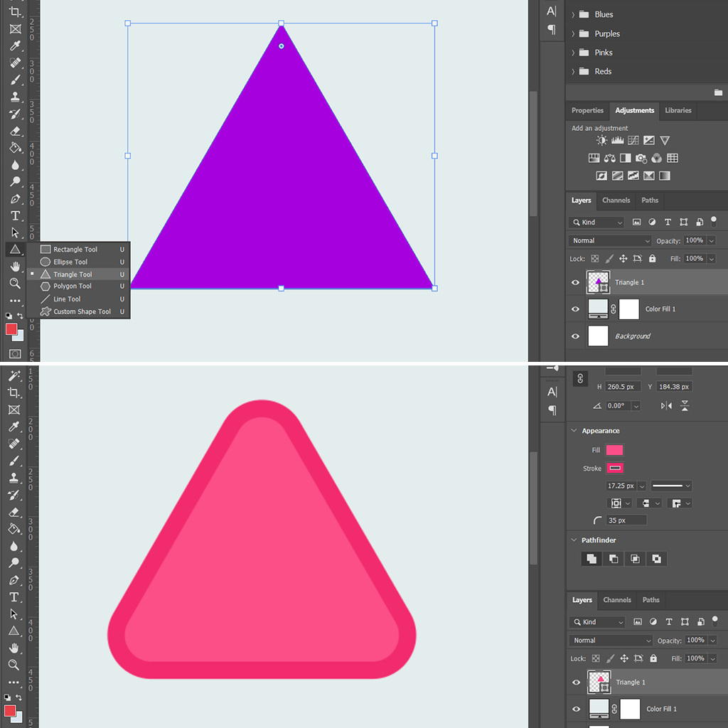Flip the shape vertically in Properties
The width and height of the screenshot is (728, 728).
click(x=685, y=406)
